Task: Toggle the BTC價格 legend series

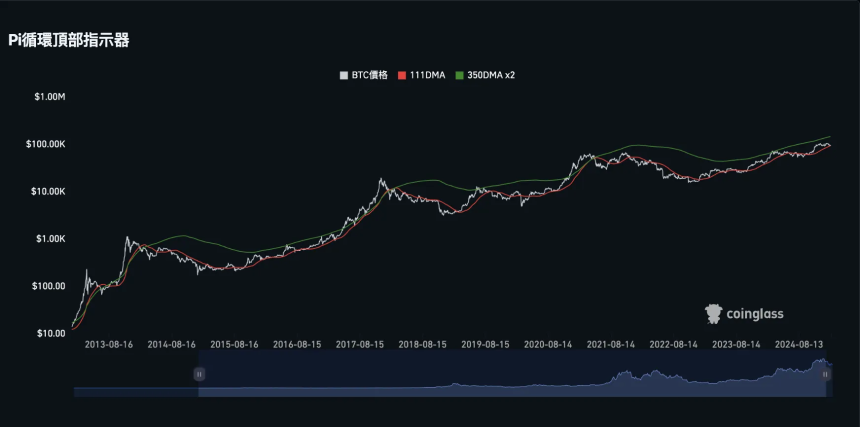Action: coord(364,76)
